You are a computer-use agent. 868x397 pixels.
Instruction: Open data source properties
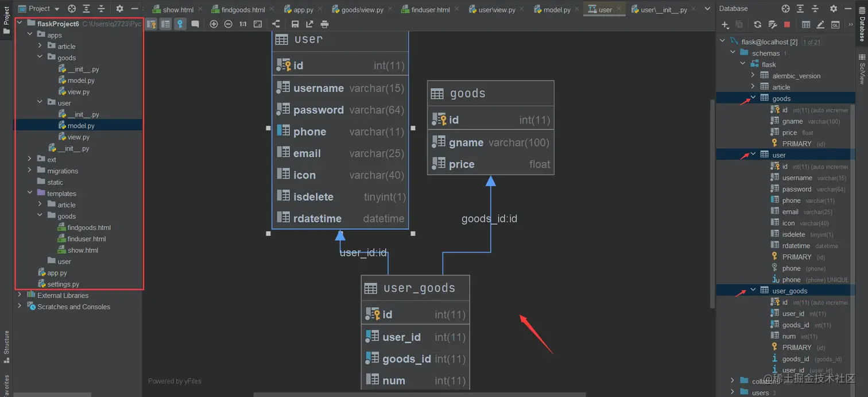tap(772, 25)
